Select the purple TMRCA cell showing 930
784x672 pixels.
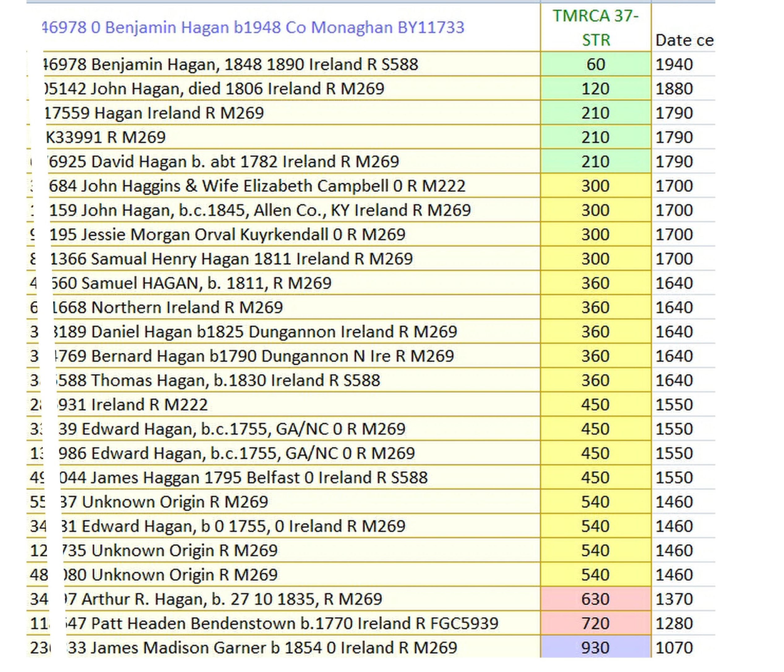point(596,647)
